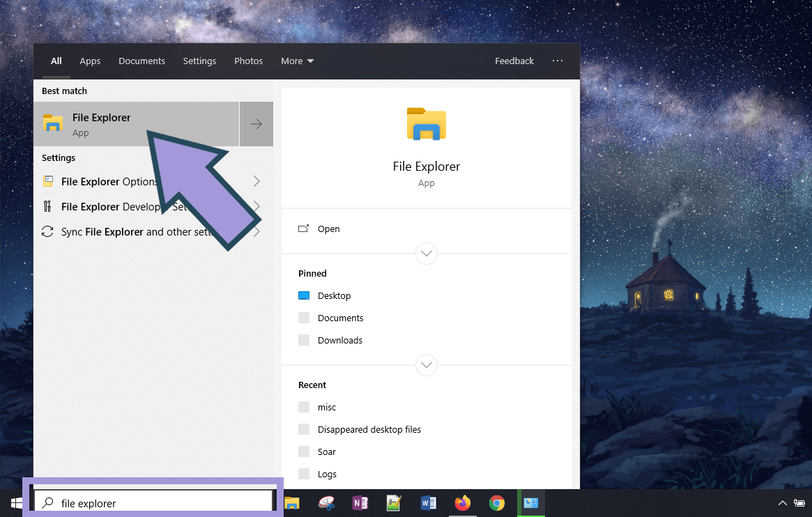Open File Explorer best match result
Image resolution: width=812 pixels, height=517 pixels.
[136, 124]
